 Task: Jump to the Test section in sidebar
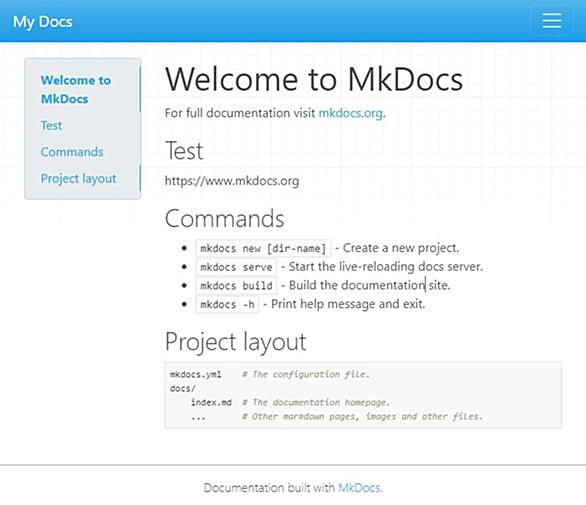(51, 125)
